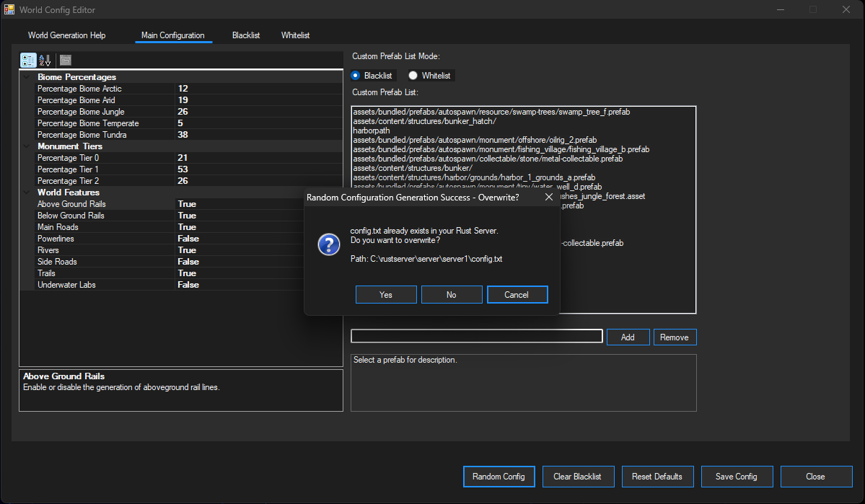Switch Custom Prefab List Mode to Whitelist

[x=412, y=75]
